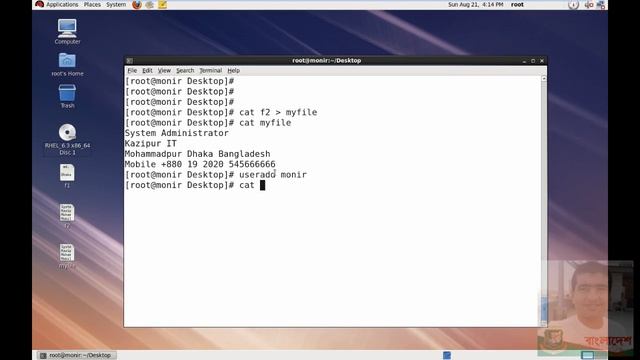This screenshot has width=640, height=360.
Task: Open the notes launcher icon in top panel
Action: 162,5
